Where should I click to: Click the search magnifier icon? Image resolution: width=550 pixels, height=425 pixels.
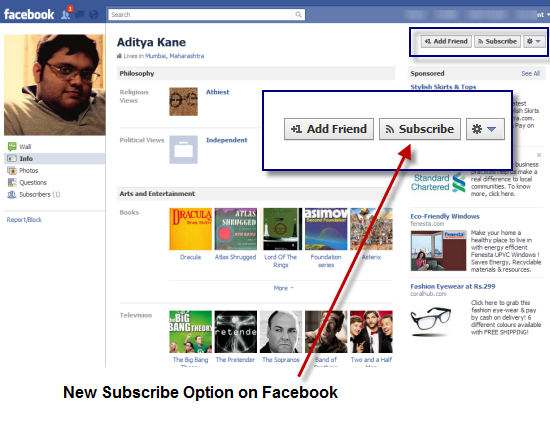click(x=298, y=14)
